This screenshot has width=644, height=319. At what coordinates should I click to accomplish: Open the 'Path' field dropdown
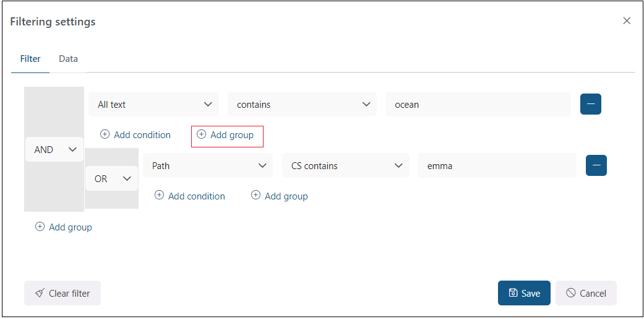pos(207,166)
